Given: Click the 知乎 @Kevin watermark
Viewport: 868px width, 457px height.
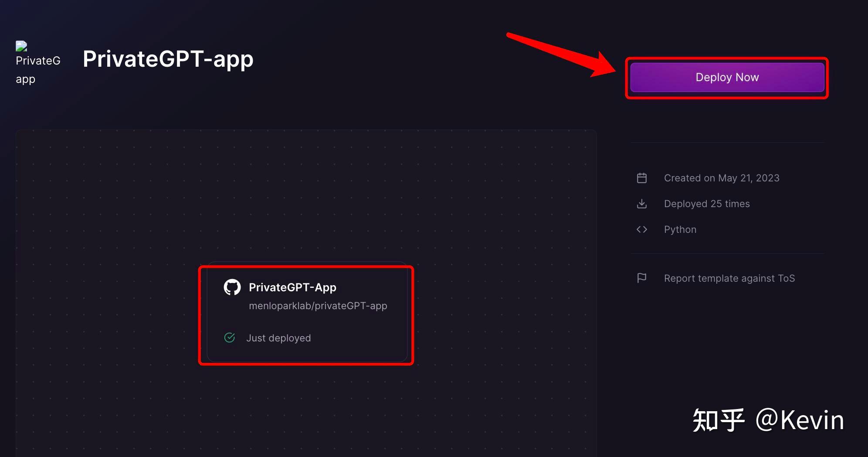Looking at the screenshot, I should point(768,420).
